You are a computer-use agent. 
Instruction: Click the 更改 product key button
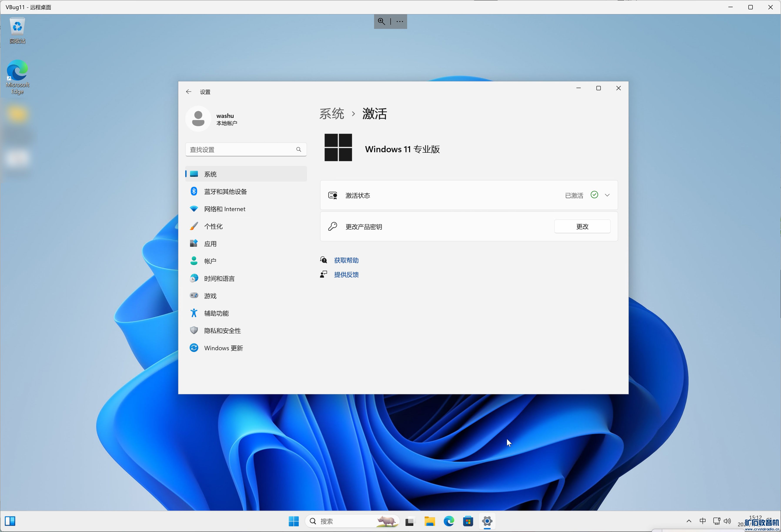pyautogui.click(x=582, y=226)
